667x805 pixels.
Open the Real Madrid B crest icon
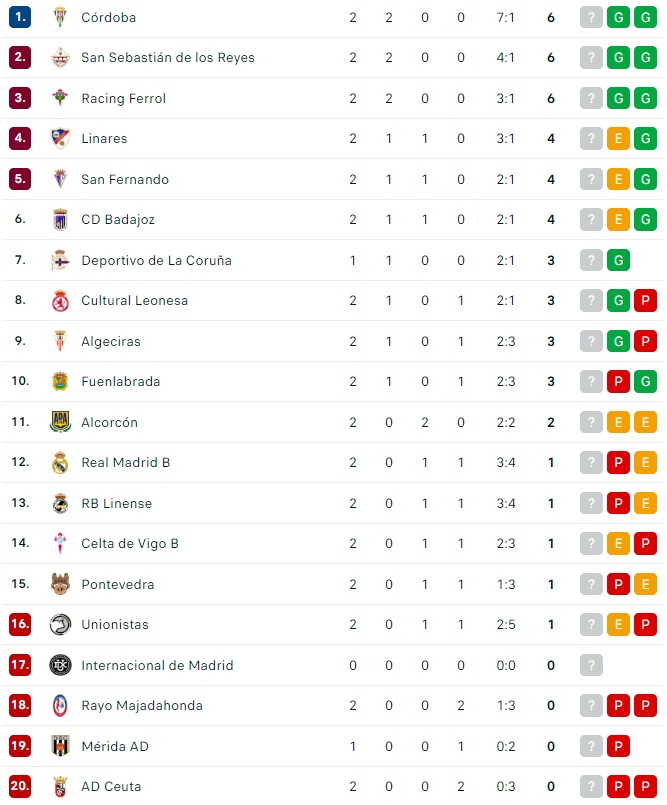(x=60, y=462)
